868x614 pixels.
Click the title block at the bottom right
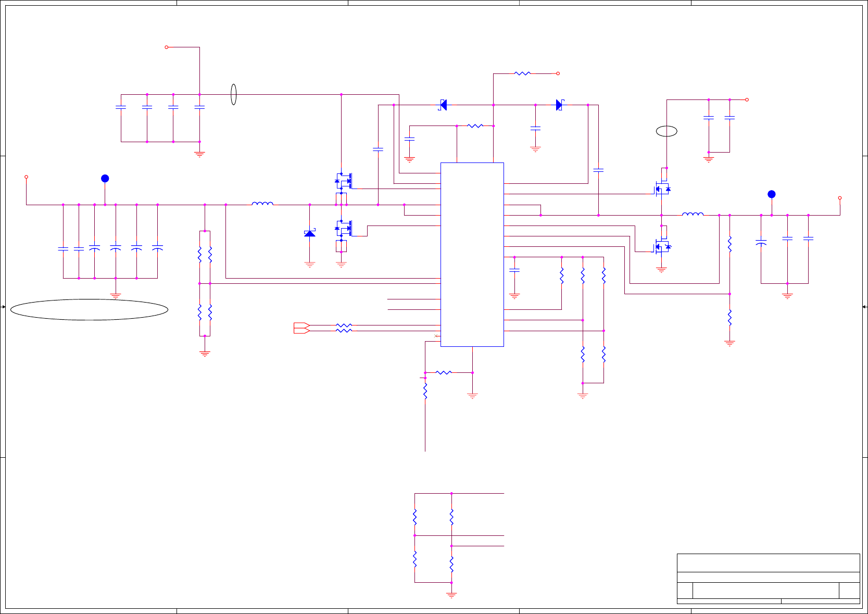click(x=768, y=579)
